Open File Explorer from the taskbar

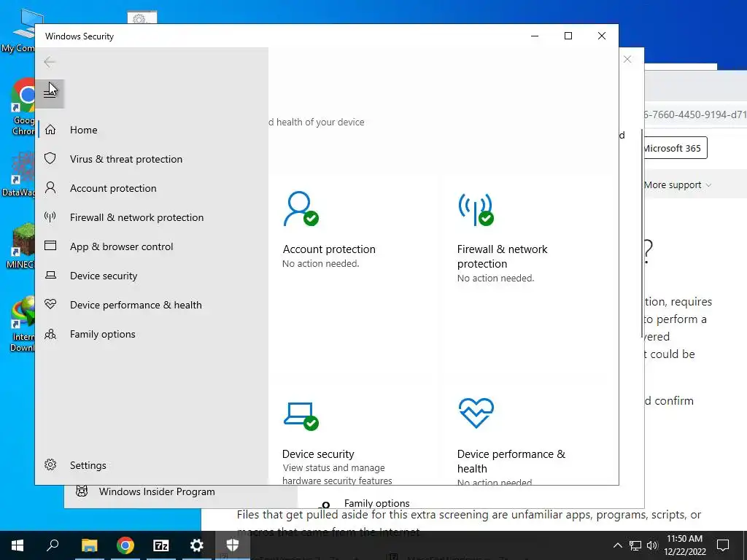[x=89, y=545]
